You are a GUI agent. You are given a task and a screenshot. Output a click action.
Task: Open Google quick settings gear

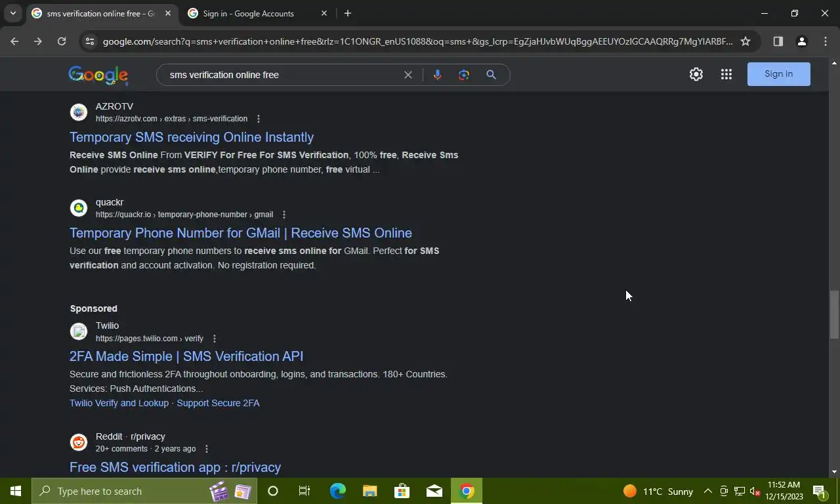(x=696, y=74)
